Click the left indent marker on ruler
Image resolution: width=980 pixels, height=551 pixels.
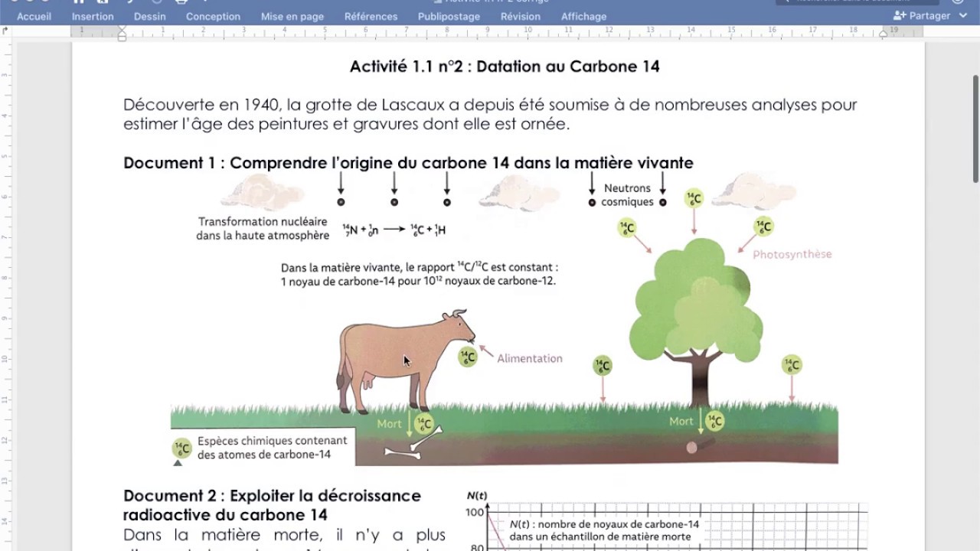[122, 33]
